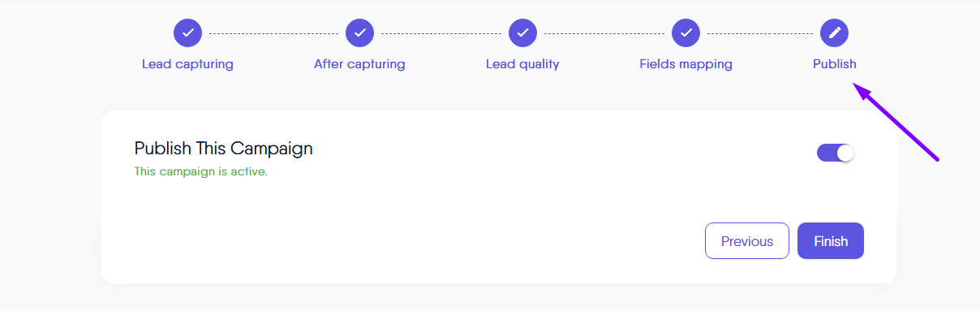
Task: Click dotted line between Fields mapping and Publish
Action: pos(760,33)
